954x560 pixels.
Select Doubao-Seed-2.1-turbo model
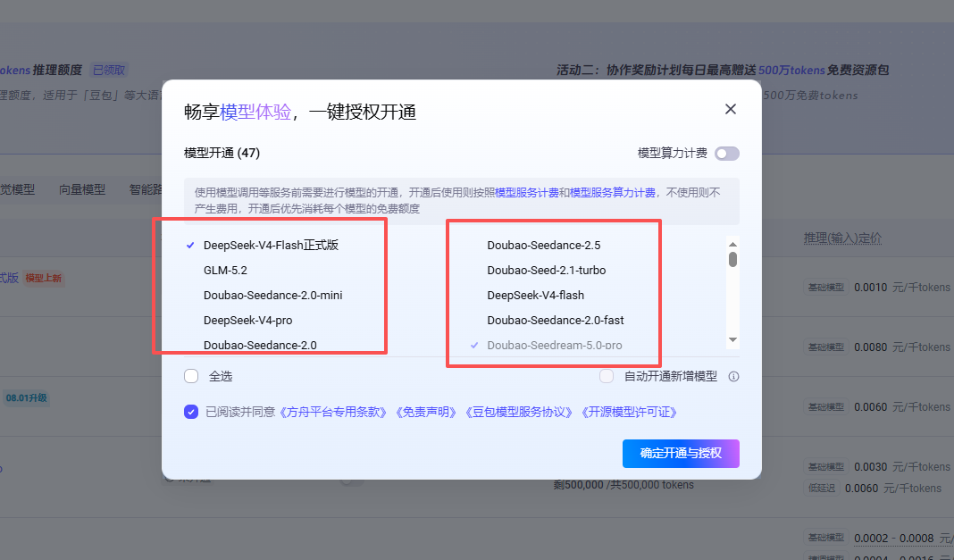pyautogui.click(x=547, y=270)
